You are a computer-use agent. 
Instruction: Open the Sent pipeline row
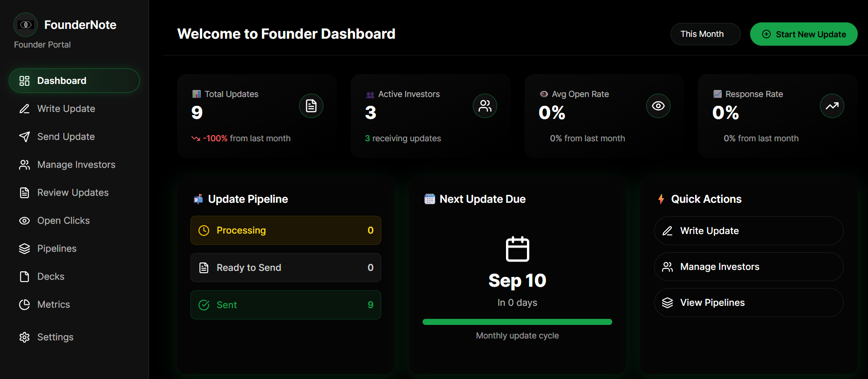(286, 305)
